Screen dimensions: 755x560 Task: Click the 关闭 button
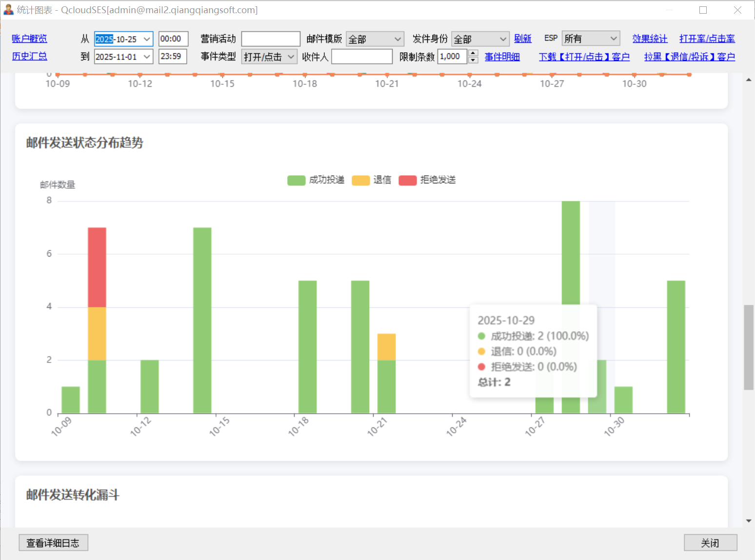pos(710,542)
